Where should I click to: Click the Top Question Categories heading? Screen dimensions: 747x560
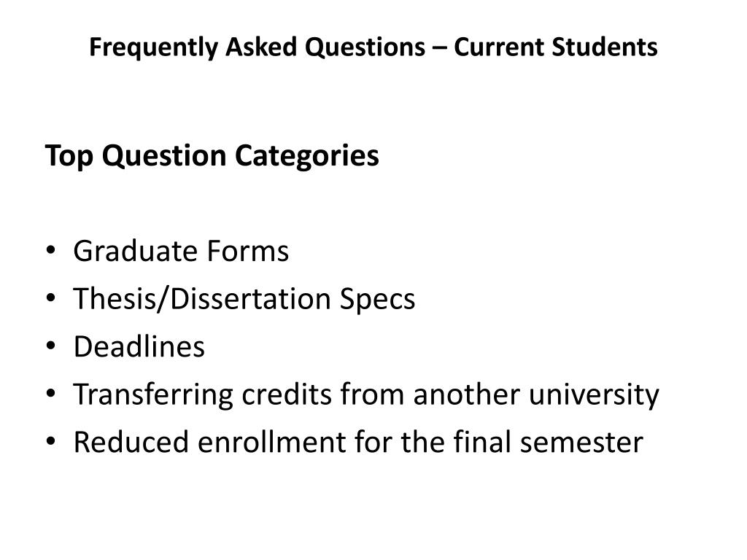click(212, 156)
